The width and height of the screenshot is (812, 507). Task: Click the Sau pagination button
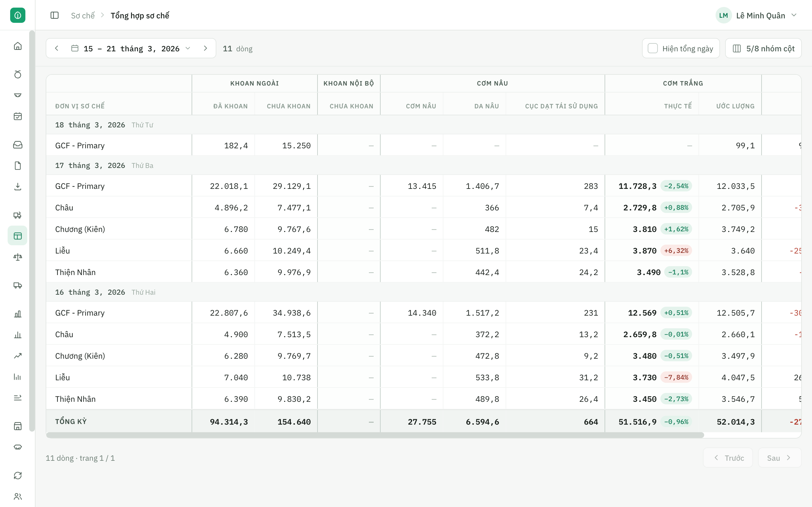pos(779,458)
